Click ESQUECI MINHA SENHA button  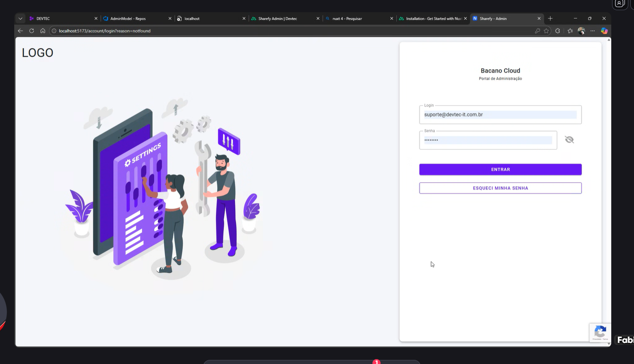pos(500,188)
